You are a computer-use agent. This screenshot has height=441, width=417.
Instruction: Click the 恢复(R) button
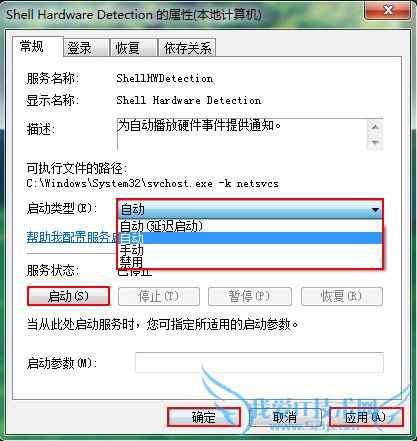[x=342, y=296]
